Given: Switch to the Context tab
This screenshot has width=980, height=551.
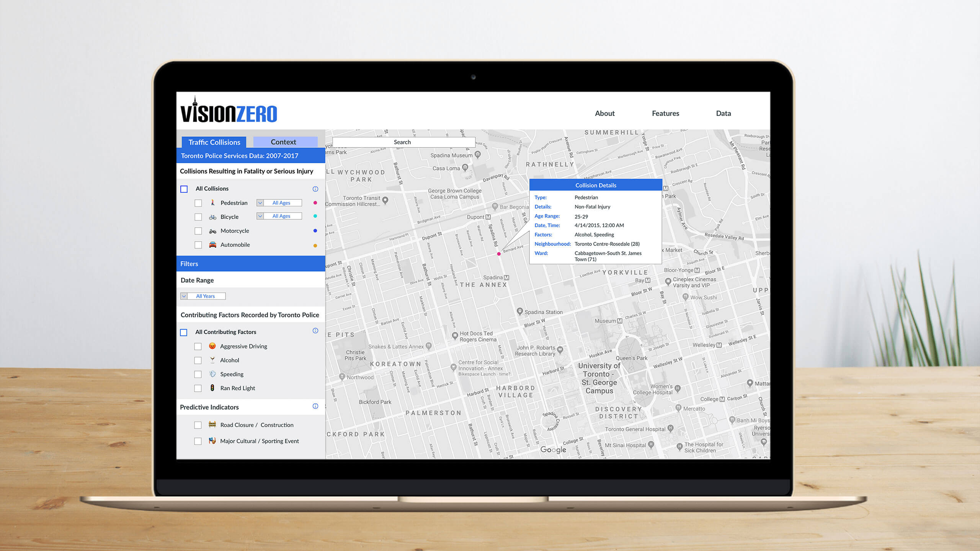Looking at the screenshot, I should [282, 141].
